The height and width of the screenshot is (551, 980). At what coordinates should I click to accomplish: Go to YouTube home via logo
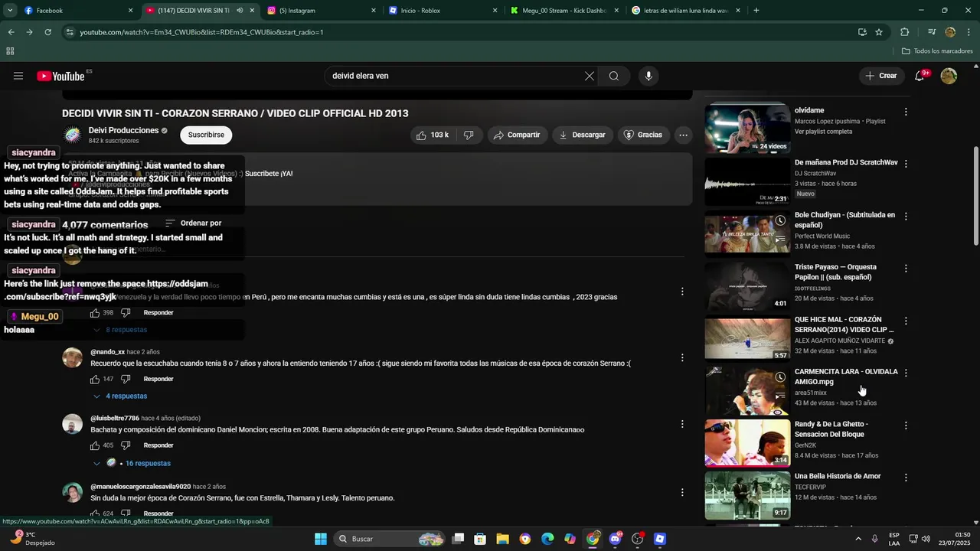(x=60, y=76)
